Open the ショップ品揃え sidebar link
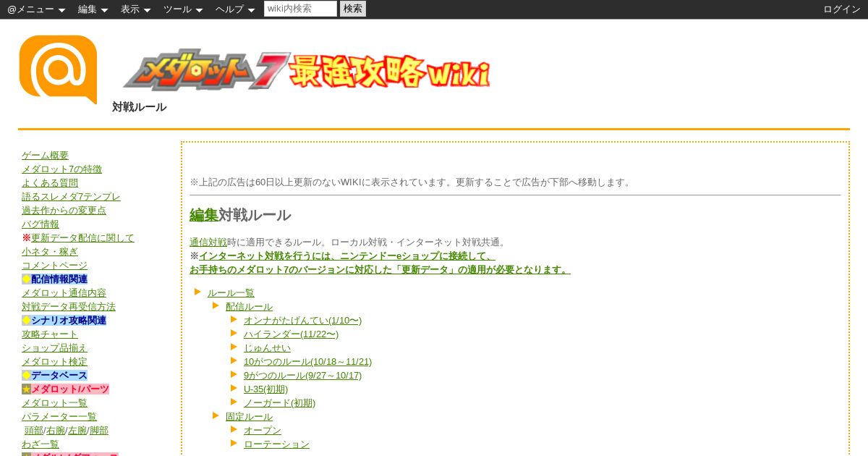 pos(54,348)
